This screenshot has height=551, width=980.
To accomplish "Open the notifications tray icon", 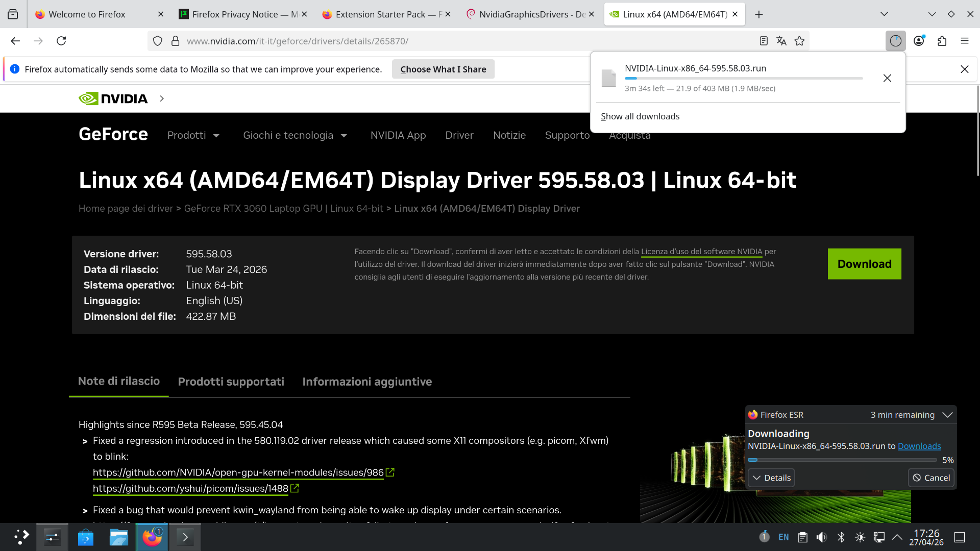I will (x=764, y=537).
